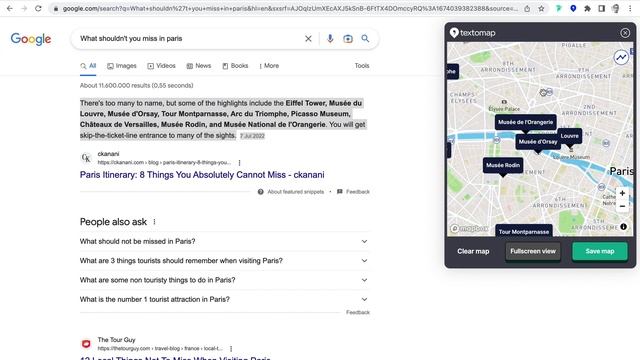Open the More search options menu

(x=269, y=66)
